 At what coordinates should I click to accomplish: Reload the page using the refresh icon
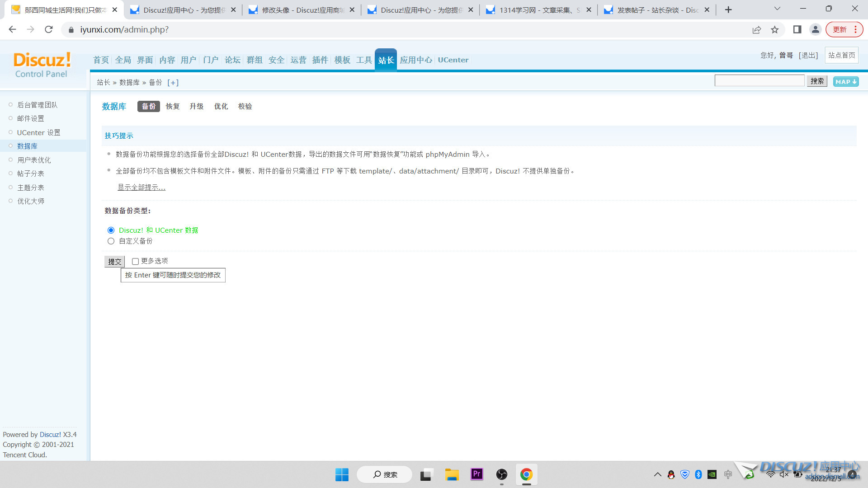coord(49,29)
